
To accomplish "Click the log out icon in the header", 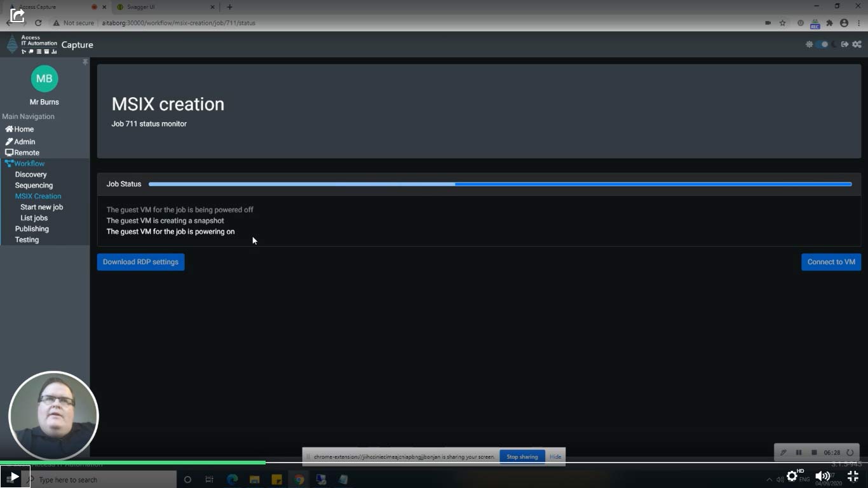I will (x=844, y=44).
